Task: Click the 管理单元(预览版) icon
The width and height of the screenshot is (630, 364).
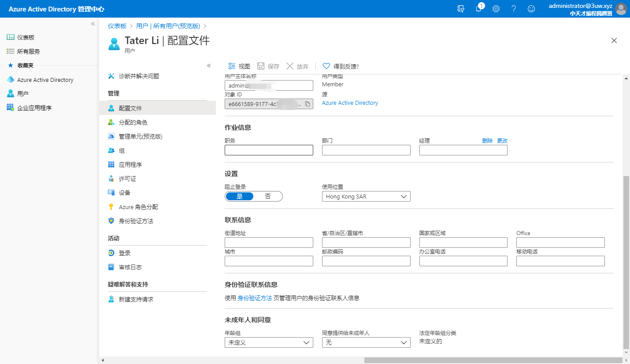Action: 111,136
